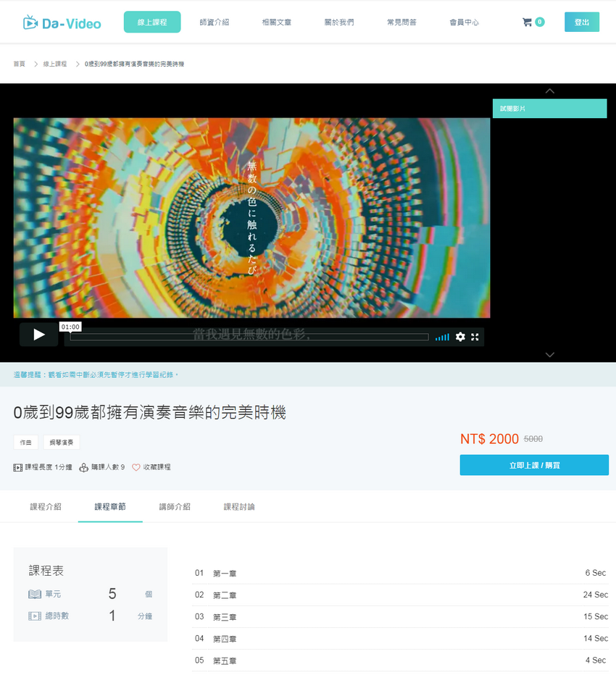Click the 總時數 film icon
The width and height of the screenshot is (616, 675).
tap(35, 616)
